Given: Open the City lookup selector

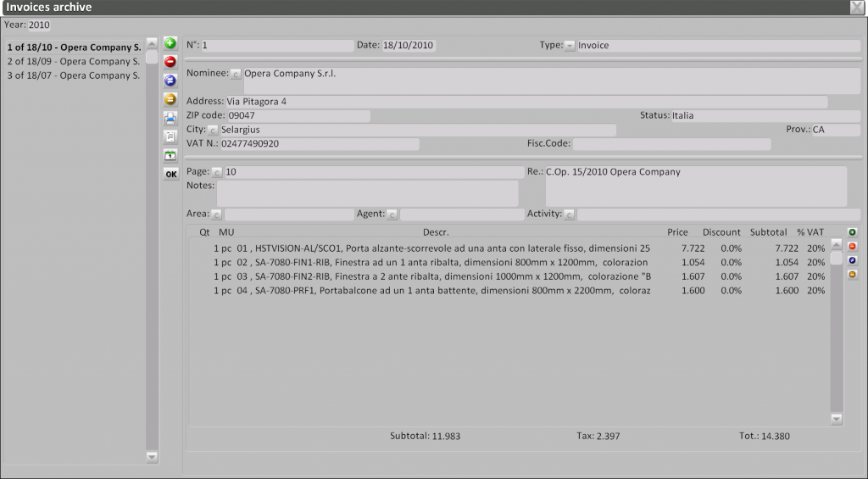Looking at the screenshot, I should [x=213, y=131].
